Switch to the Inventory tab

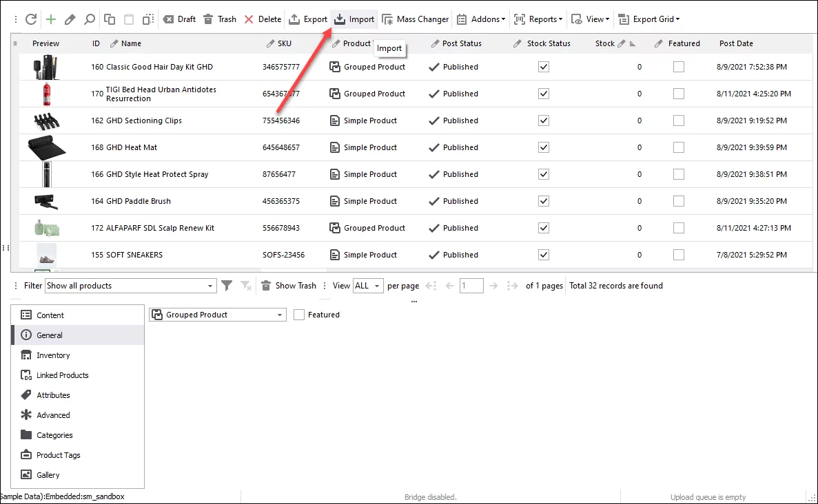click(52, 355)
